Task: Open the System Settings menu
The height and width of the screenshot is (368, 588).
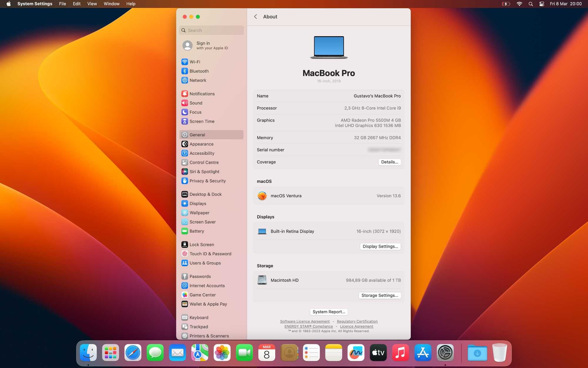Action: click(35, 4)
